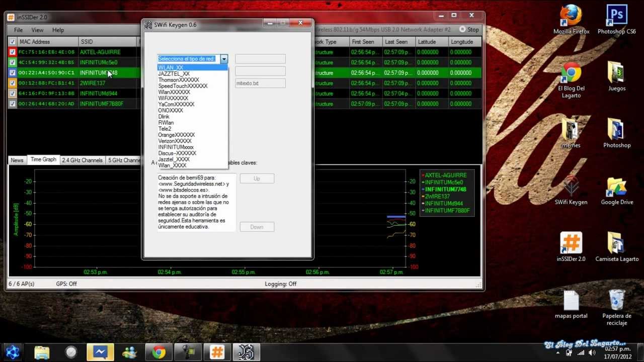This screenshot has width=644, height=362.
Task: Sort by Last Seen column header
Action: (x=398, y=42)
